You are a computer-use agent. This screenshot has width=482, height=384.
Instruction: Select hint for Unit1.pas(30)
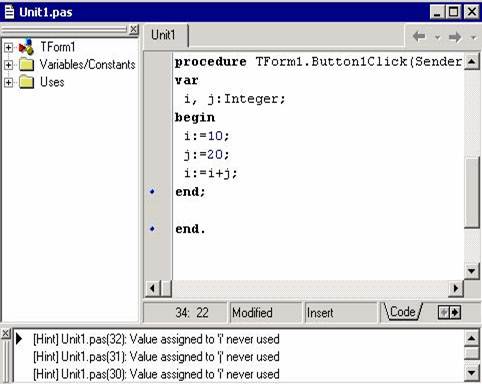(x=156, y=374)
